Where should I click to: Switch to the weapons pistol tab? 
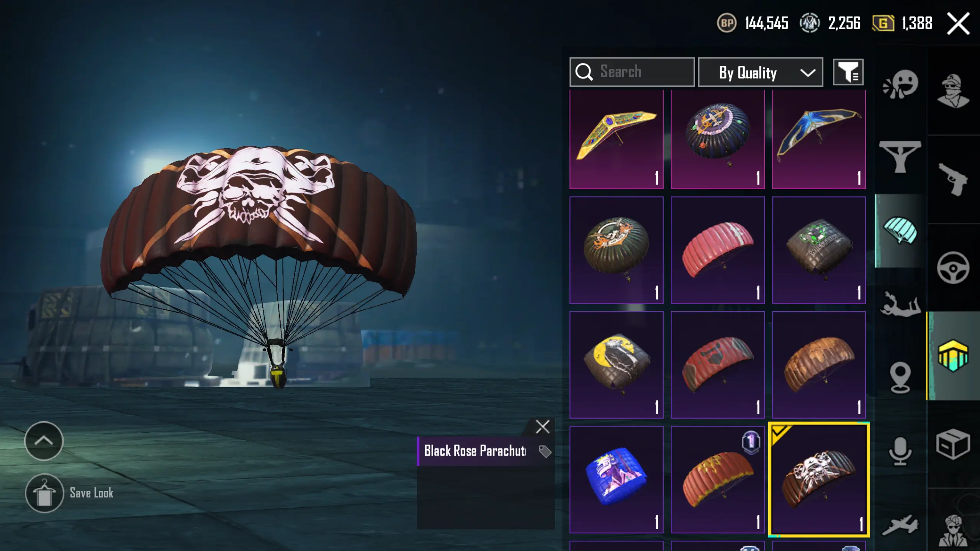coord(953,179)
